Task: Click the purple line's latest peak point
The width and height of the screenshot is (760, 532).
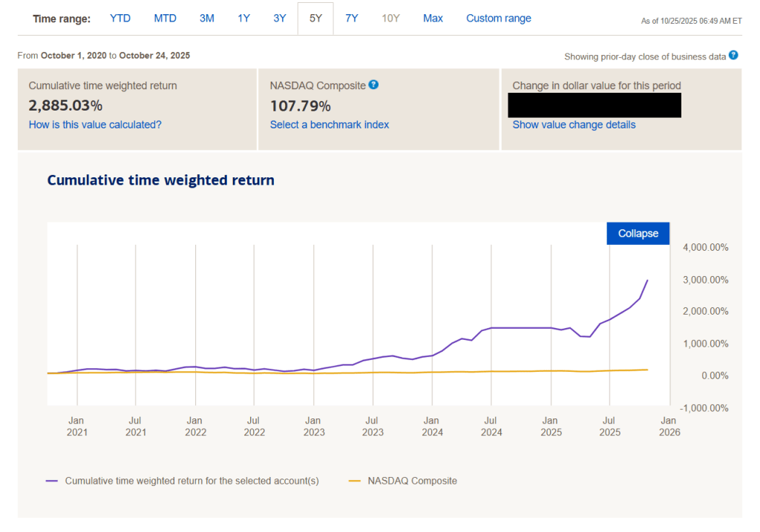Action: (x=647, y=280)
